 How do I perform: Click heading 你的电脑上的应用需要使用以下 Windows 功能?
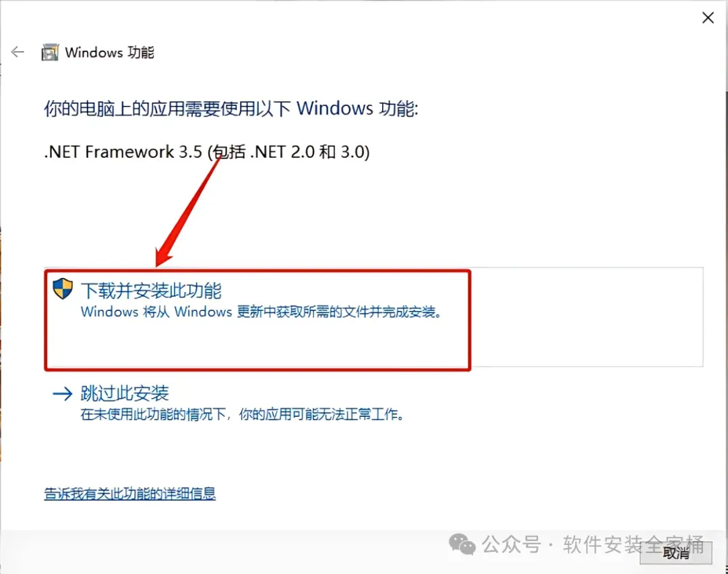[x=231, y=109]
